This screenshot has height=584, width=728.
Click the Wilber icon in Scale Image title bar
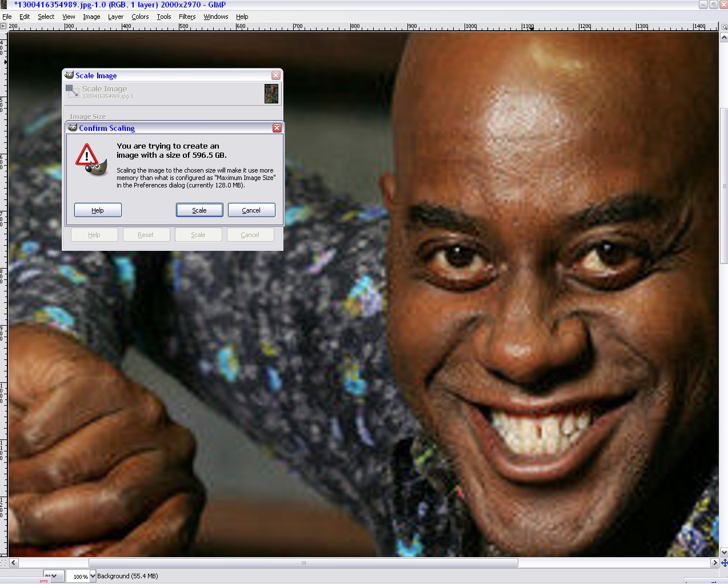(69, 75)
